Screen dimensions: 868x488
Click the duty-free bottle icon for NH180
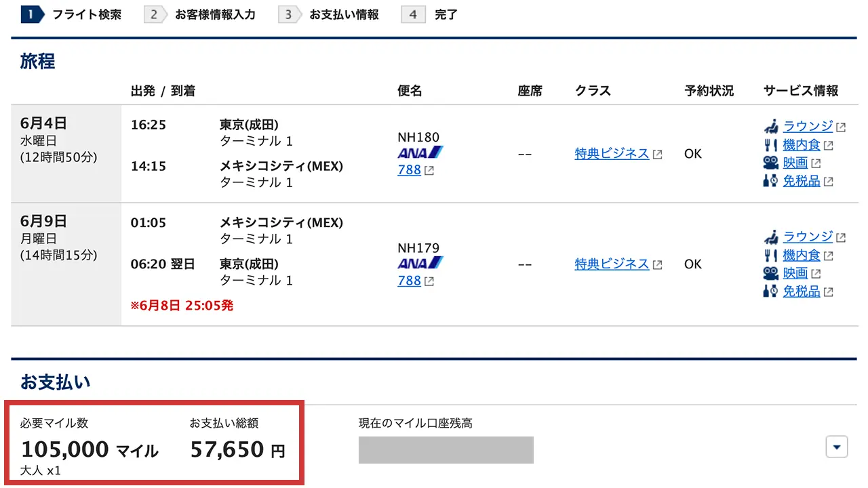pos(772,181)
